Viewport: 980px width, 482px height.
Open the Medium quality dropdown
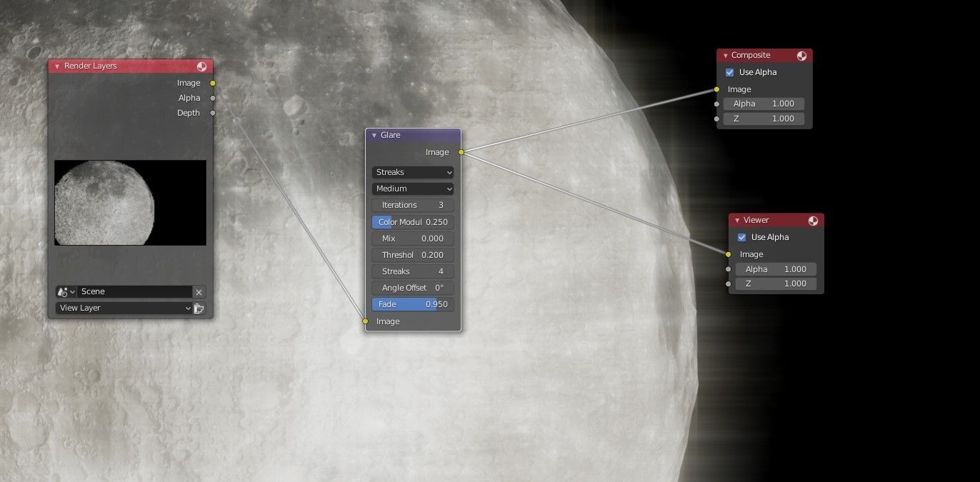click(x=412, y=189)
